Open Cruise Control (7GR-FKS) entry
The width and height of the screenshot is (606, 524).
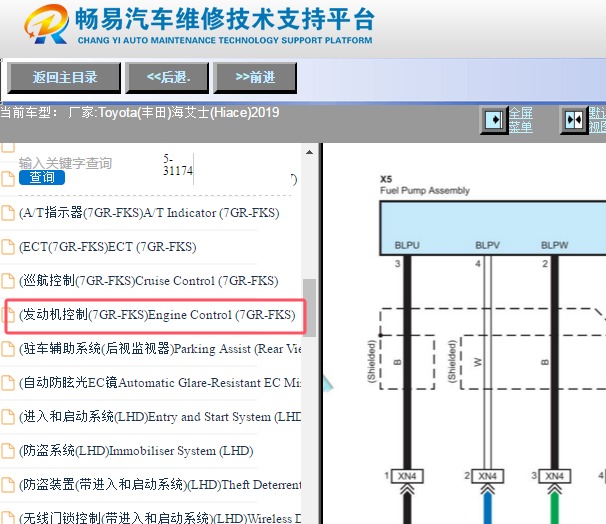point(149,281)
